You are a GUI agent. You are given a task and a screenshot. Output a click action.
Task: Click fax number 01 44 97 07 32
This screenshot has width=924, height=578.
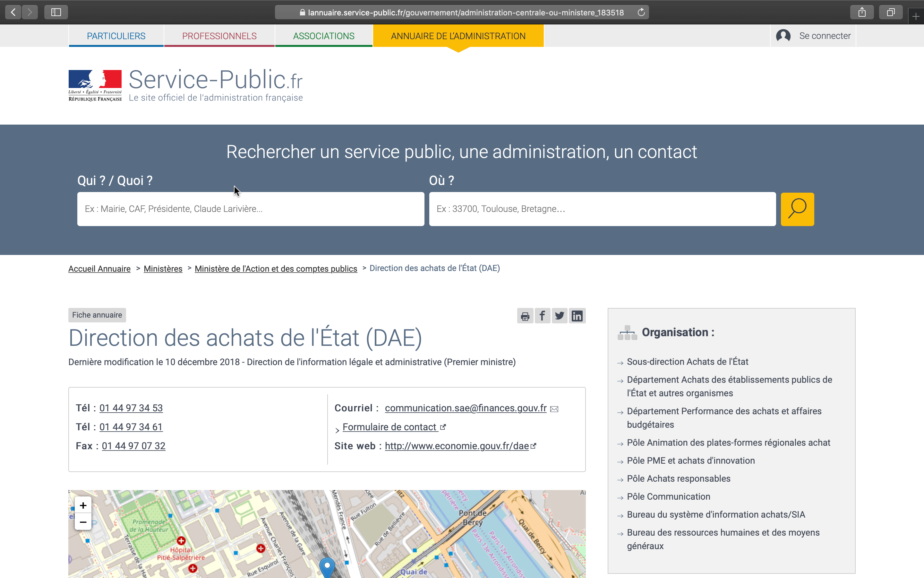pos(134,446)
